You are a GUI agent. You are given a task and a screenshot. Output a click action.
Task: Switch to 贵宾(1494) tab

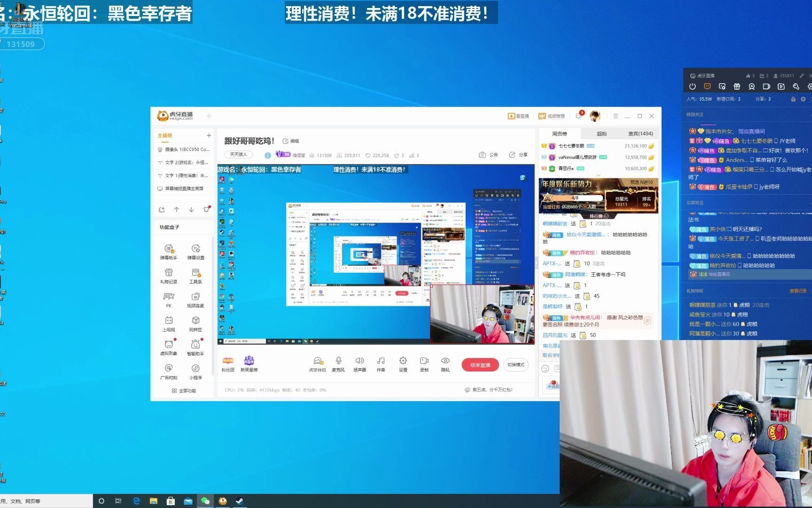pyautogui.click(x=640, y=134)
